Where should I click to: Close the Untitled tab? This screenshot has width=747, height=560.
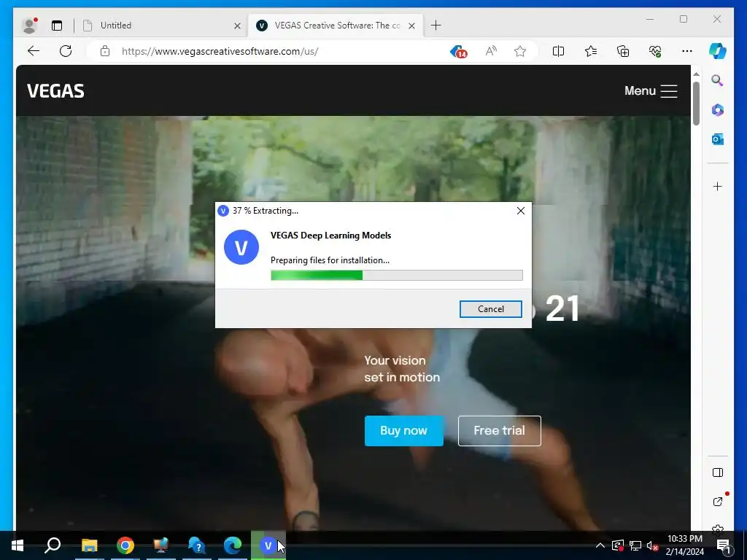click(237, 26)
